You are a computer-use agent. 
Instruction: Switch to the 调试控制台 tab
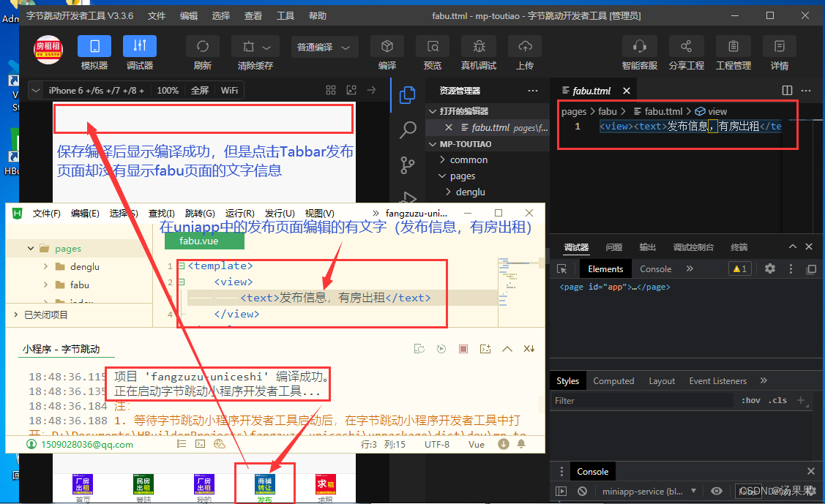click(x=693, y=247)
